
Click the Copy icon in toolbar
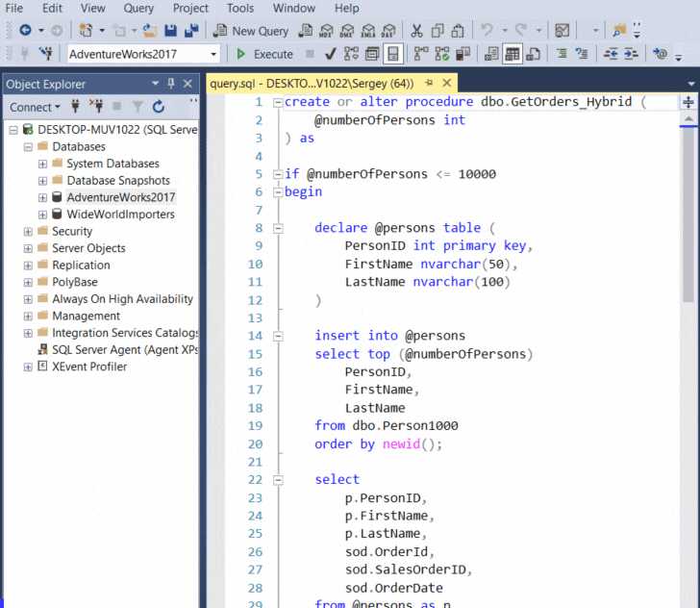(x=437, y=31)
